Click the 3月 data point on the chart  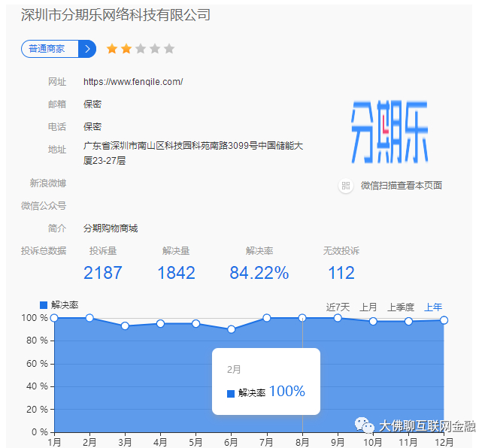tap(125, 326)
